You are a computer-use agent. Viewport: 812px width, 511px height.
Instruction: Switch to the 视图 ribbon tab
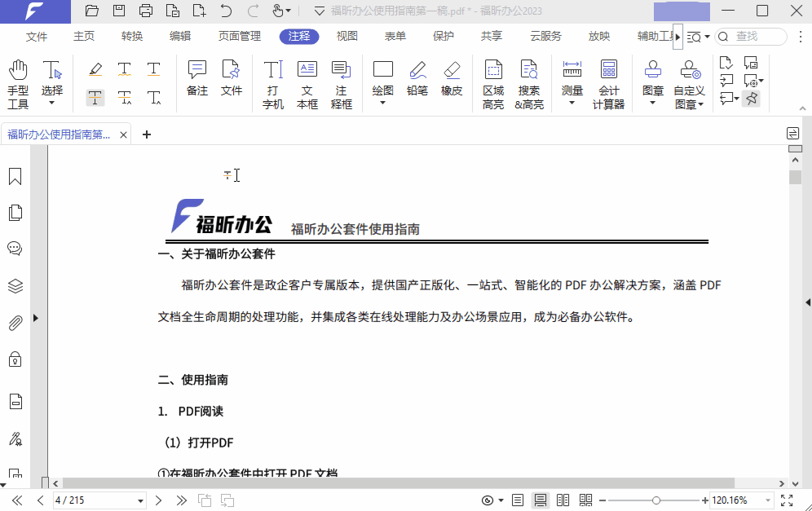346,36
